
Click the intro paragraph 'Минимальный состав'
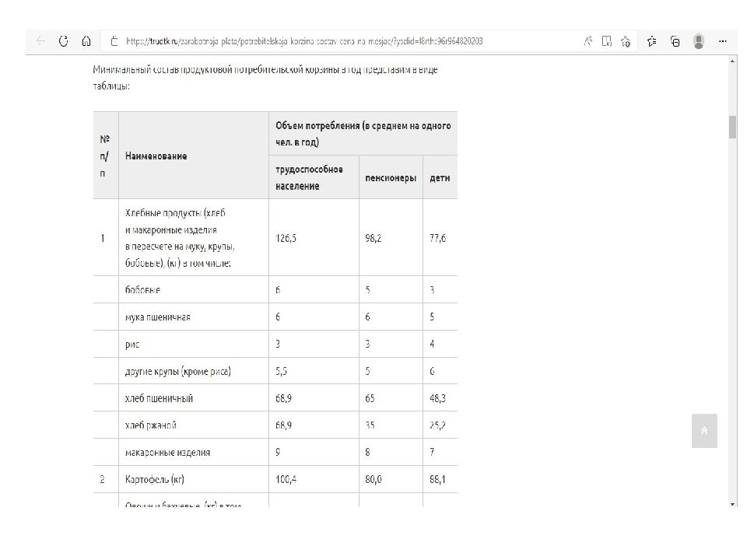[265, 78]
